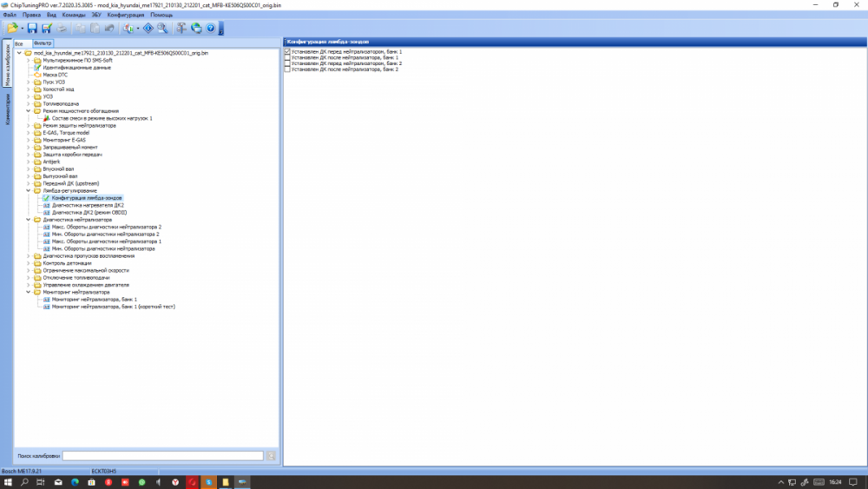Select Диагностика нагревателя ДК2 item
The height and width of the screenshot is (489, 868).
pos(88,206)
